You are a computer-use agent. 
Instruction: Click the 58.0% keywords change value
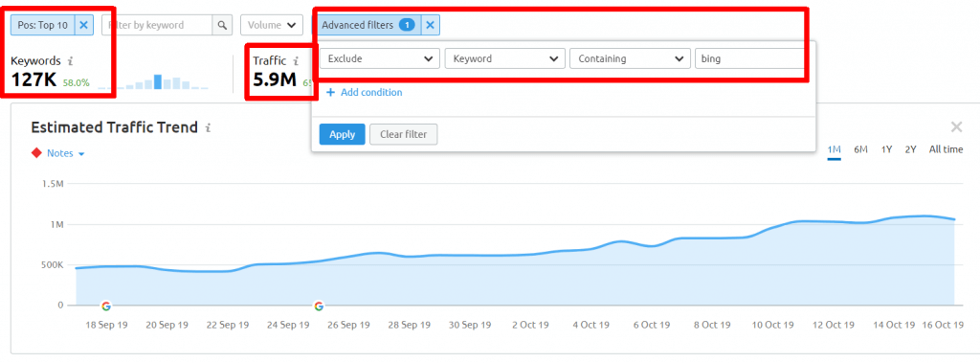[x=77, y=82]
